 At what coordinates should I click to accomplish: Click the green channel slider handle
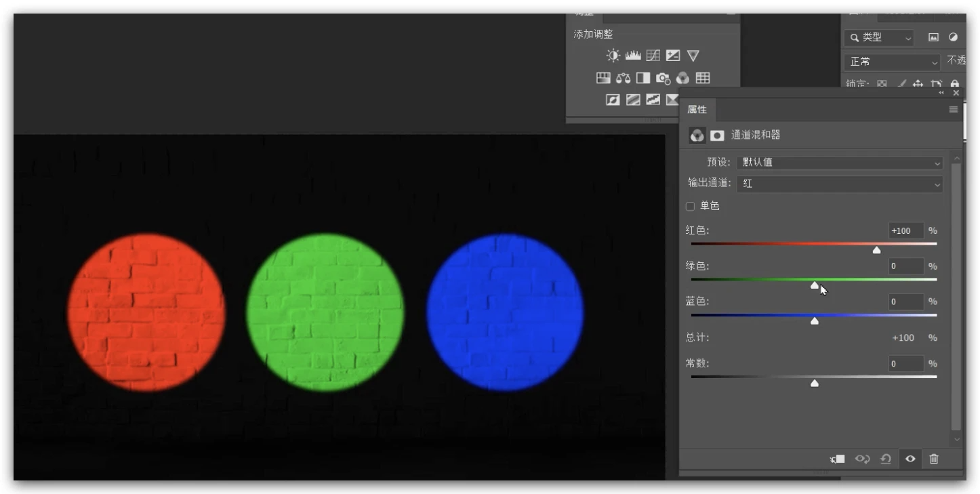coord(815,285)
